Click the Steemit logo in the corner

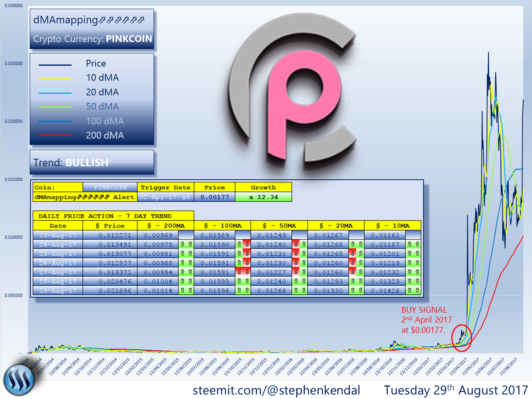tap(19, 380)
